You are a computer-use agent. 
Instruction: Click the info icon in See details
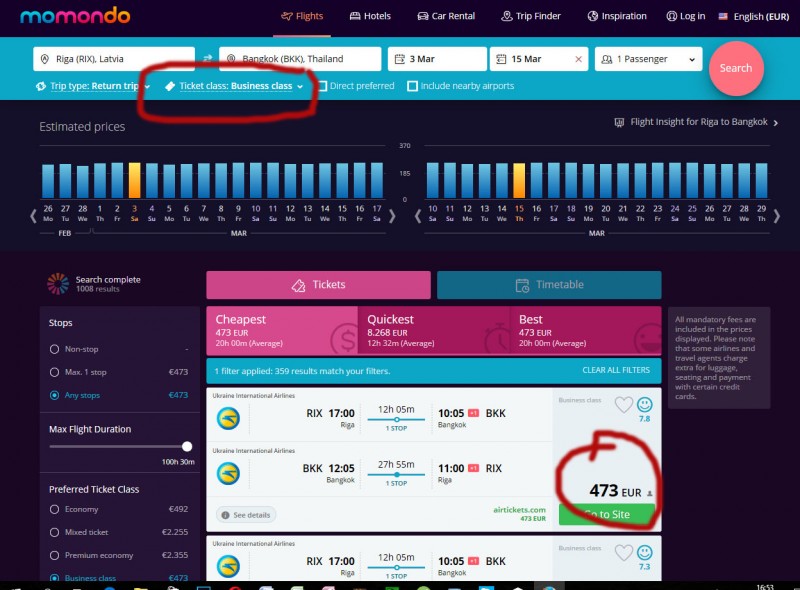click(x=226, y=515)
